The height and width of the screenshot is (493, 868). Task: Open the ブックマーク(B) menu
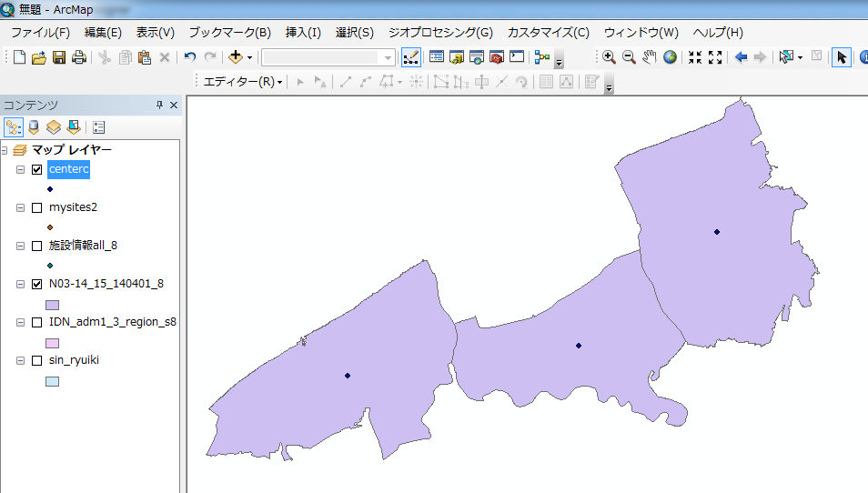pyautogui.click(x=229, y=32)
